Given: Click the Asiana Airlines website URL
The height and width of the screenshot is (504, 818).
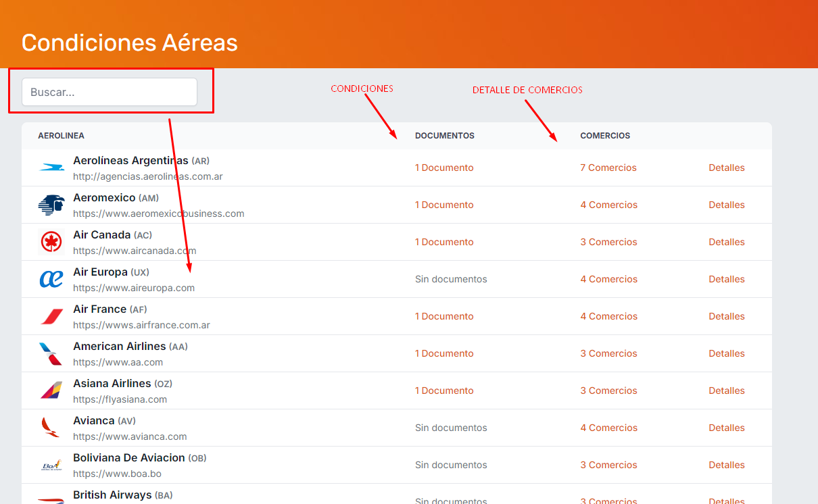Looking at the screenshot, I should point(120,399).
